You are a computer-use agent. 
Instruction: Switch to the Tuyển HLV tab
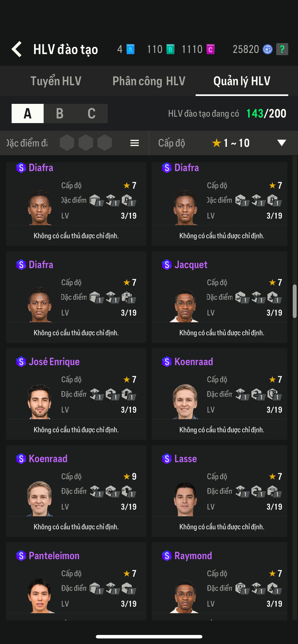56,81
